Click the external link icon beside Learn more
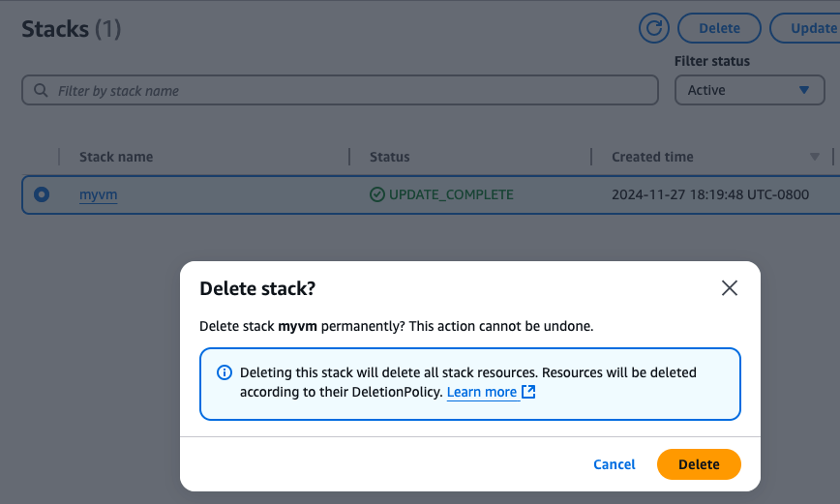This screenshot has width=840, height=504. [x=528, y=392]
